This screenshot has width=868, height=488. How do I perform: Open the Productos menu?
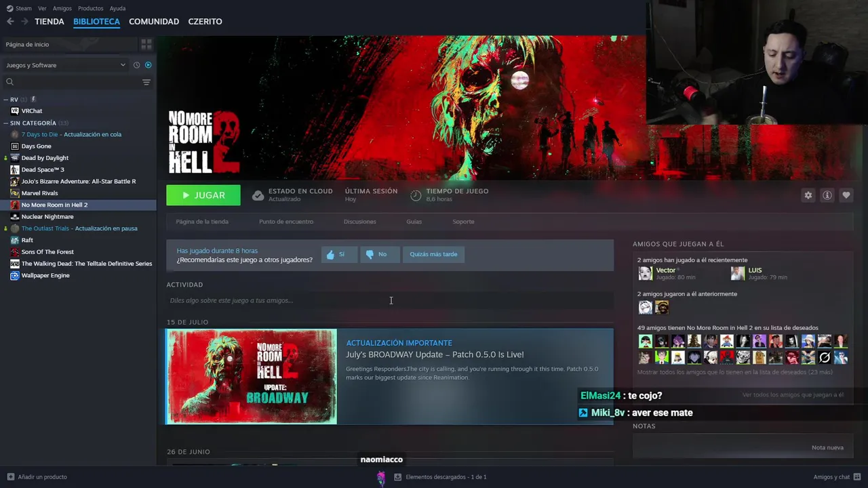tap(91, 8)
